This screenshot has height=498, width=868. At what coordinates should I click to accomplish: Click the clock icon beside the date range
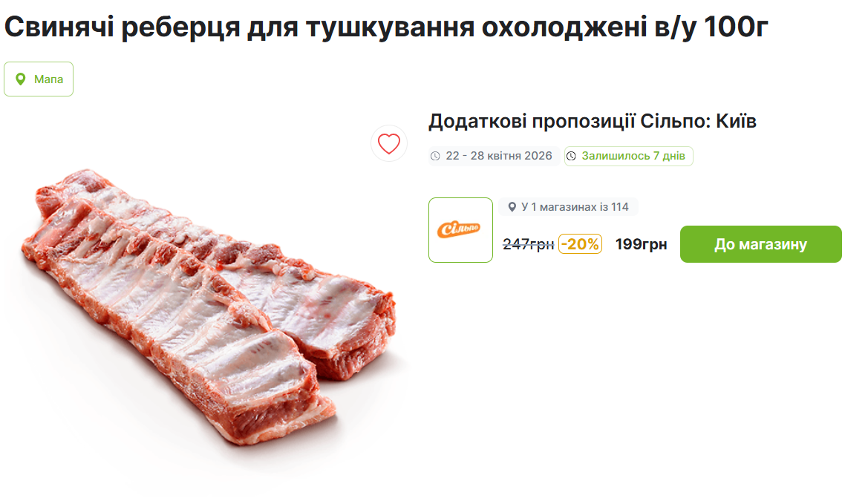pos(436,156)
